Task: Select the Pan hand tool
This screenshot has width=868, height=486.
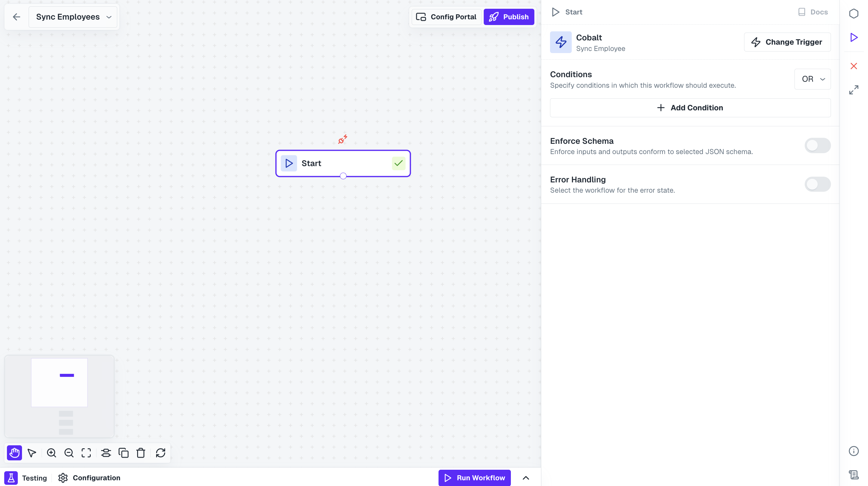Action: 14,453
